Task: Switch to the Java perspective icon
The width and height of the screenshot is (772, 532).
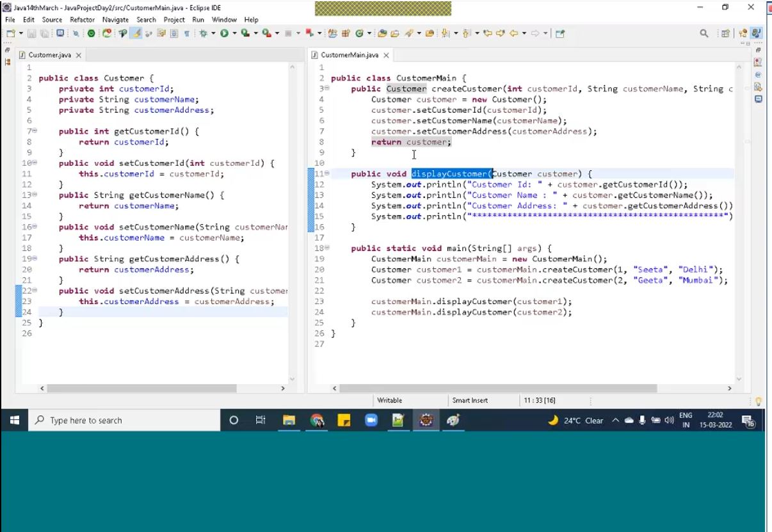Action: pos(756,33)
